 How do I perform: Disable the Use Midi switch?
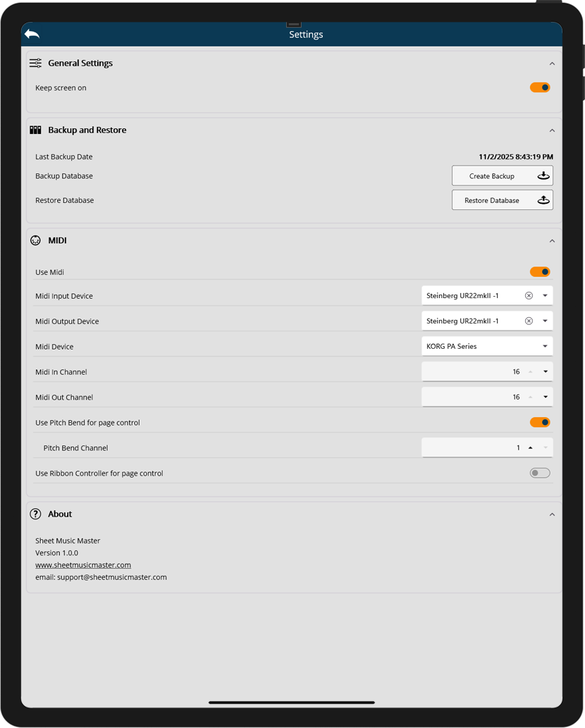(540, 272)
